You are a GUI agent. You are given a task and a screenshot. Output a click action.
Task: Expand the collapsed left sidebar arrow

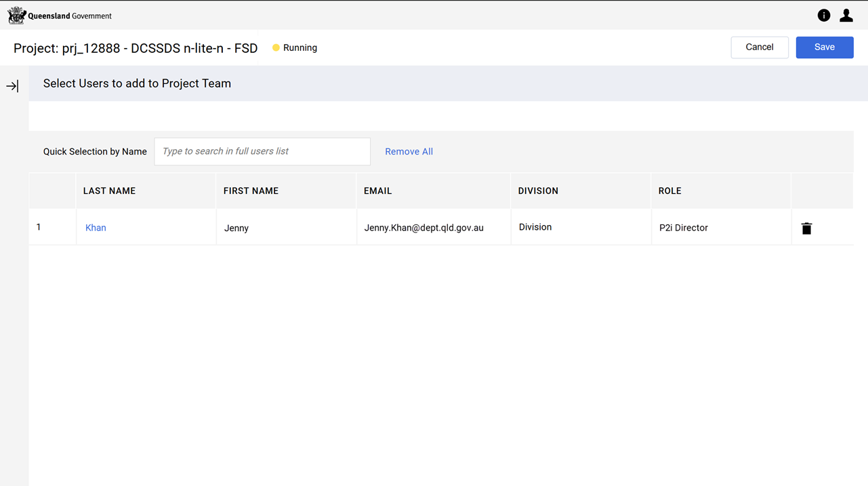[x=12, y=86]
